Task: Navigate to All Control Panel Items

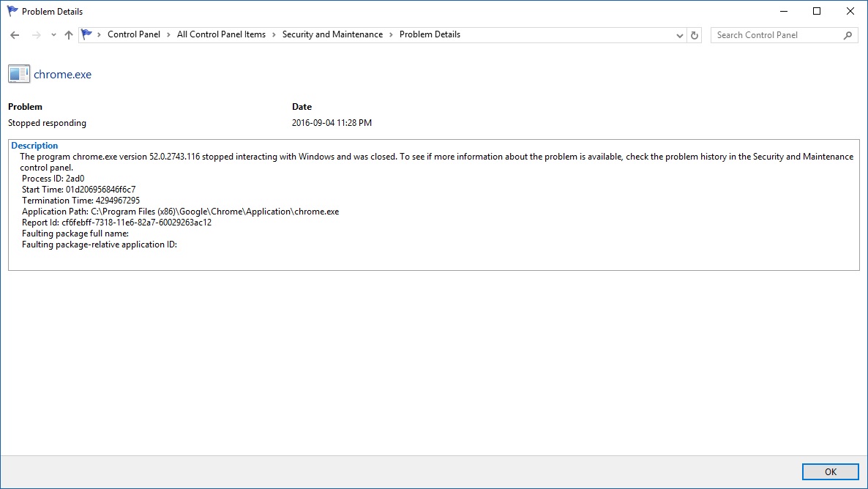Action: tap(221, 34)
